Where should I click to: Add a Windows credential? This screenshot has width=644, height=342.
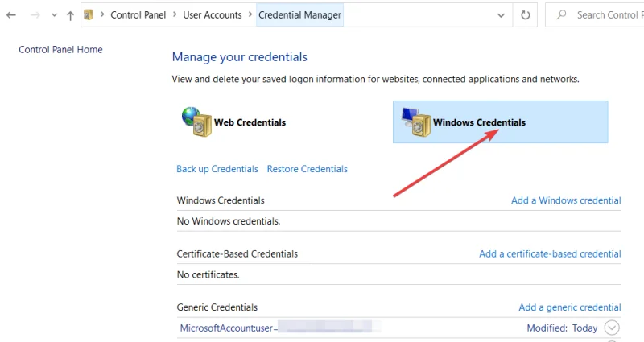(566, 200)
